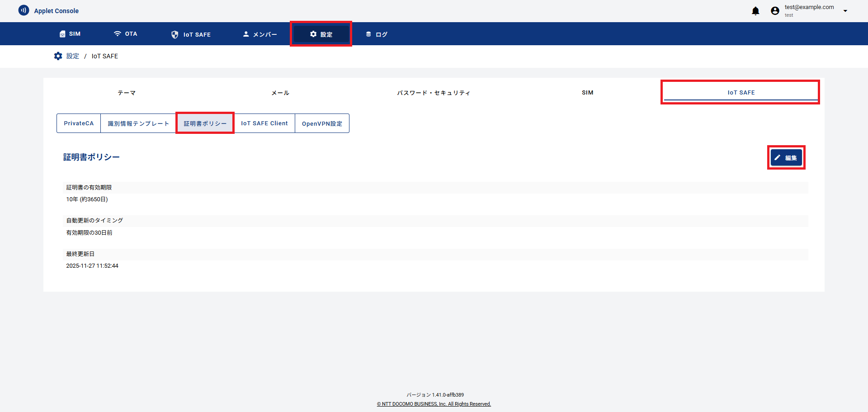
Task: Select the person icon next to メンバー
Action: pos(245,33)
